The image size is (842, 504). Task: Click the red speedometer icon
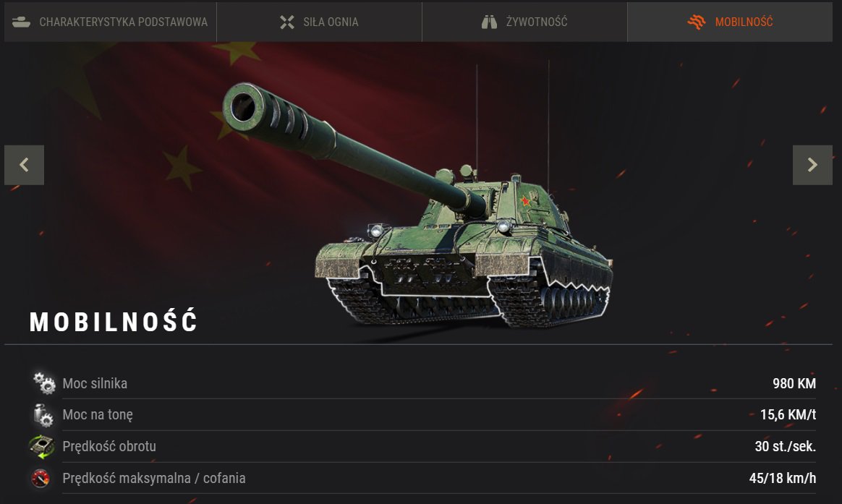[x=41, y=478]
